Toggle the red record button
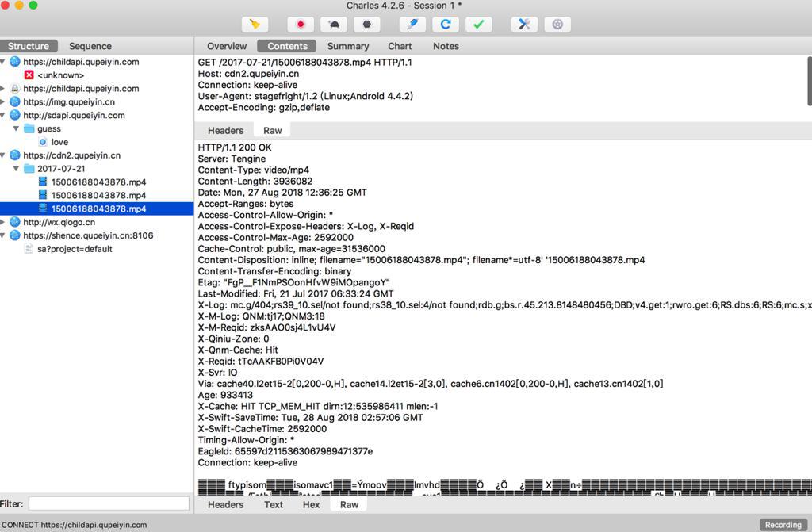The width and height of the screenshot is (812, 532). tap(301, 25)
